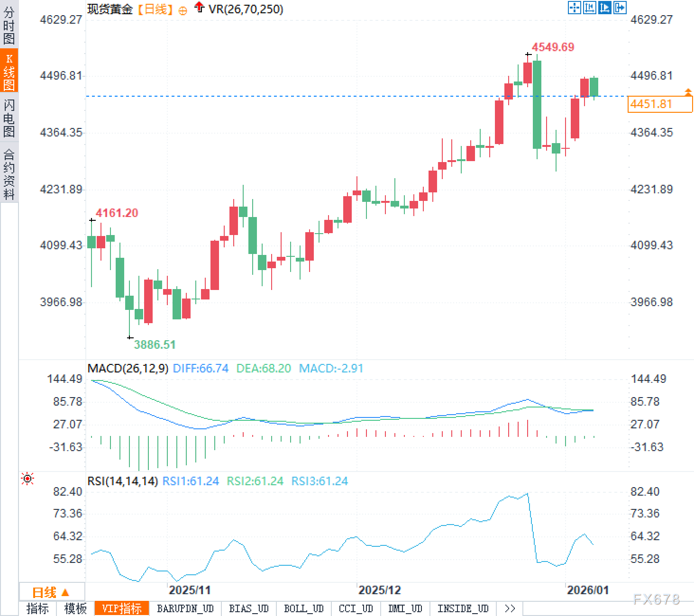Click the chart axis measure icon
The height and width of the screenshot is (616, 694).
pyautogui.click(x=589, y=8)
